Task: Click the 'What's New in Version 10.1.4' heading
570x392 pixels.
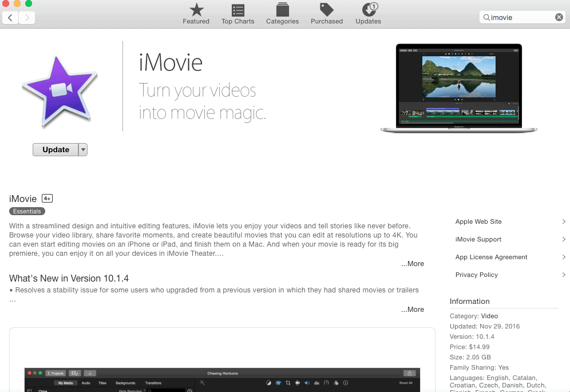Action: pyautogui.click(x=69, y=278)
